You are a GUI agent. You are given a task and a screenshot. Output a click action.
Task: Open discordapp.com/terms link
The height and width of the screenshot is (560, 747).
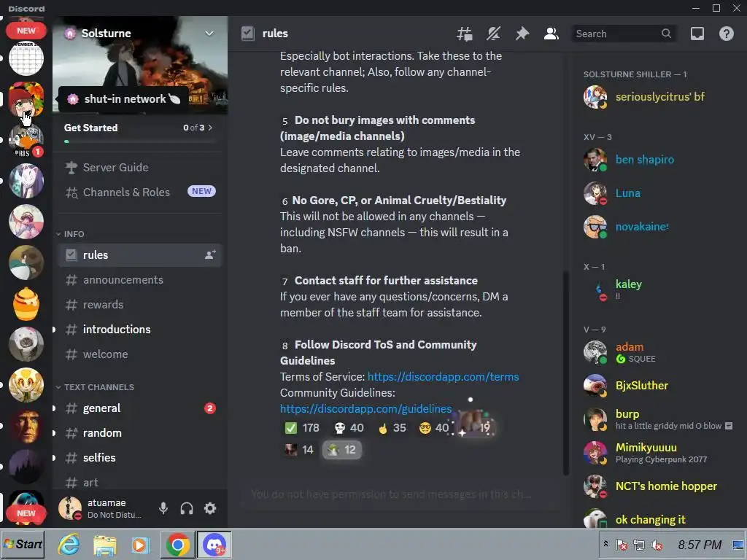(443, 377)
